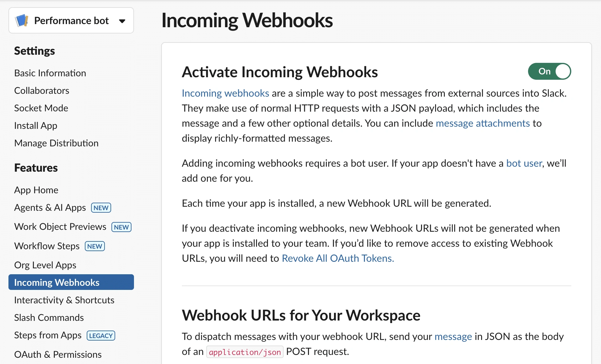Open Slash Commands feature page
Screen dimensions: 601x364
49,318
